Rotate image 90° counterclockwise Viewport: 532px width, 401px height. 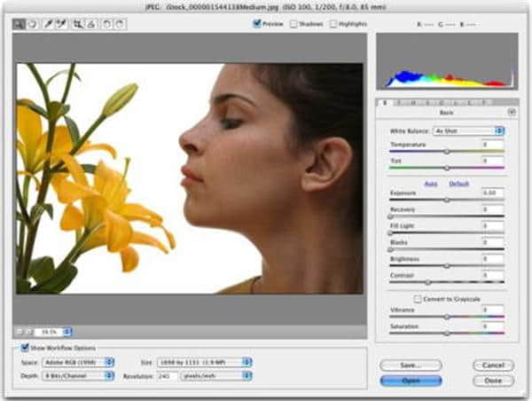coord(106,24)
